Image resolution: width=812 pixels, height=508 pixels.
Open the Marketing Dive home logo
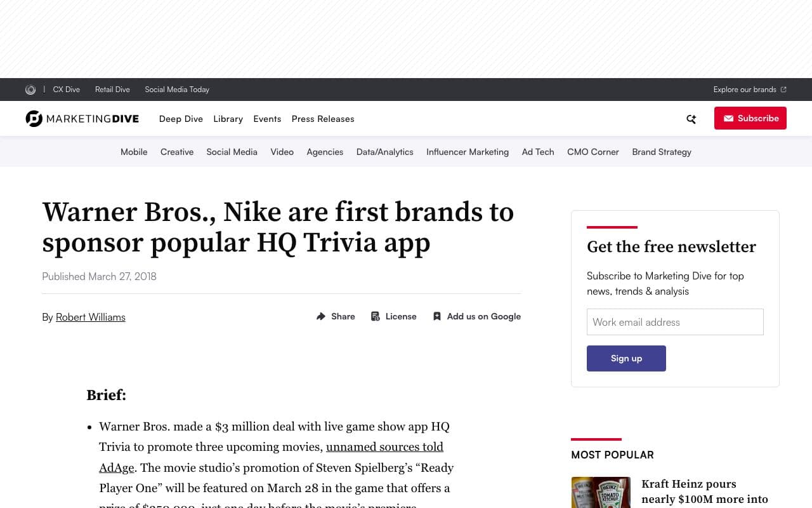tap(82, 119)
